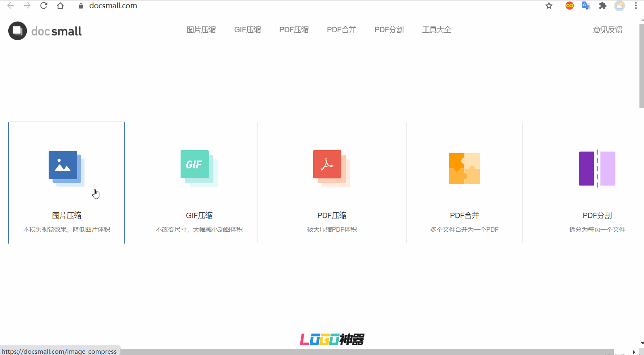
Task: Click the text 拆分为每页一个文件
Action: (x=597, y=230)
